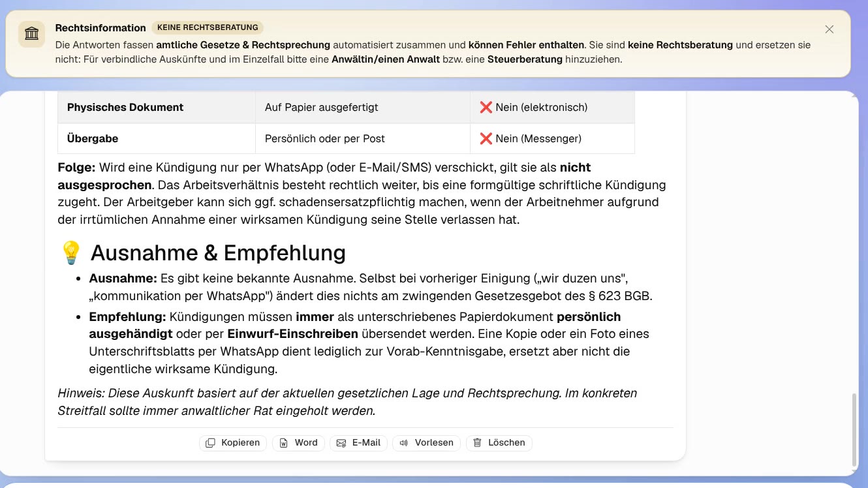Click the lightbulb emoji beside the heading
The width and height of the screenshot is (868, 488).
[x=70, y=252]
